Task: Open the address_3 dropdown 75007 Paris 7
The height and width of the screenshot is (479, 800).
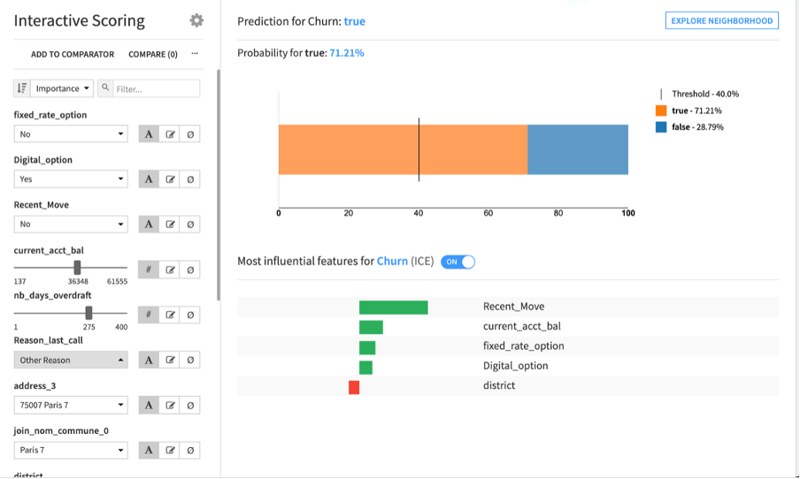Action: click(x=71, y=405)
